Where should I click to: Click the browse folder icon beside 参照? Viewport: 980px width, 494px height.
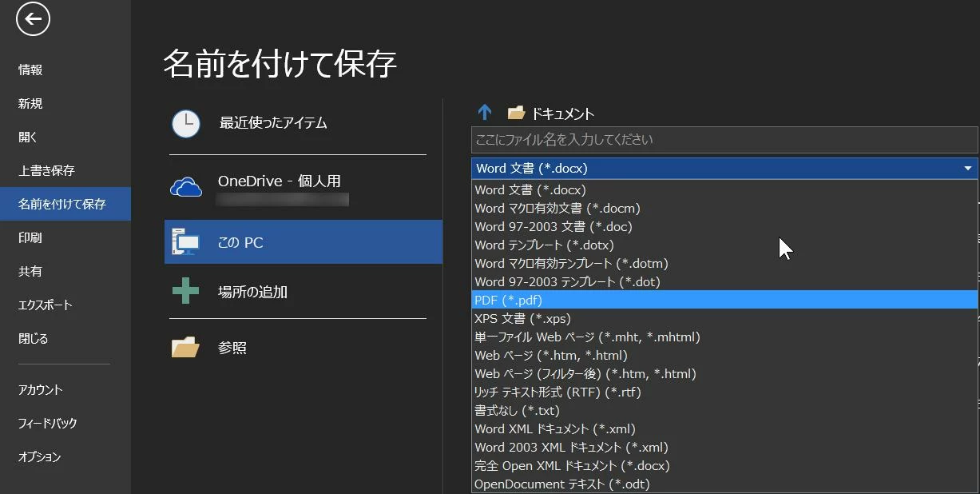point(185,348)
